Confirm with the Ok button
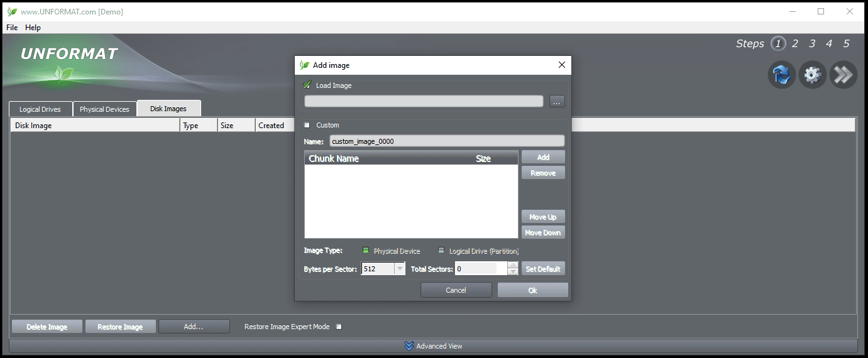This screenshot has width=868, height=358. click(533, 290)
